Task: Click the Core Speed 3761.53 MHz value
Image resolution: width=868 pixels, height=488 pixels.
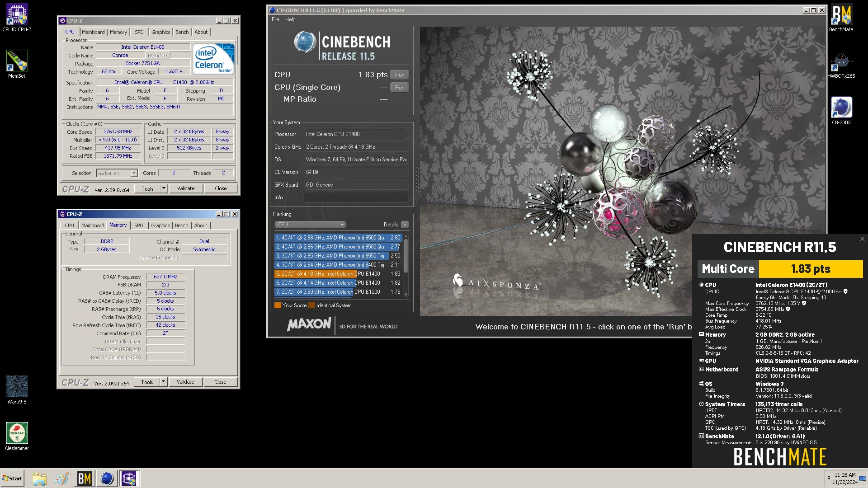Action: coord(118,132)
